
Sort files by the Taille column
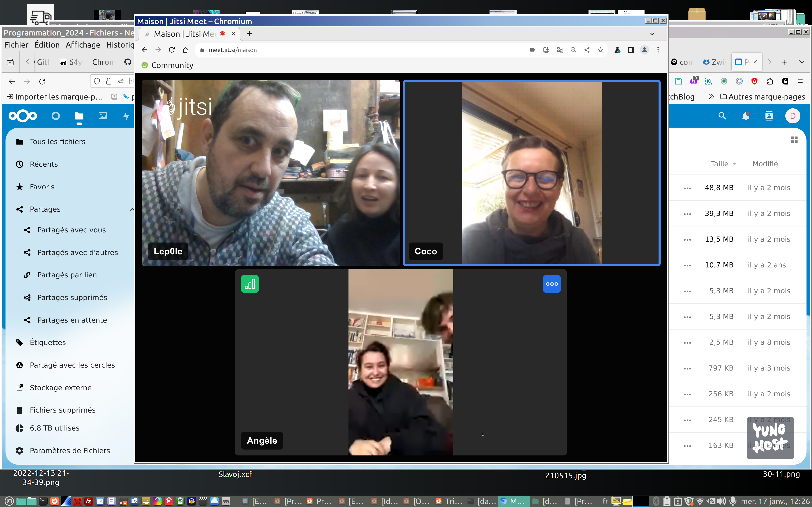pos(719,164)
